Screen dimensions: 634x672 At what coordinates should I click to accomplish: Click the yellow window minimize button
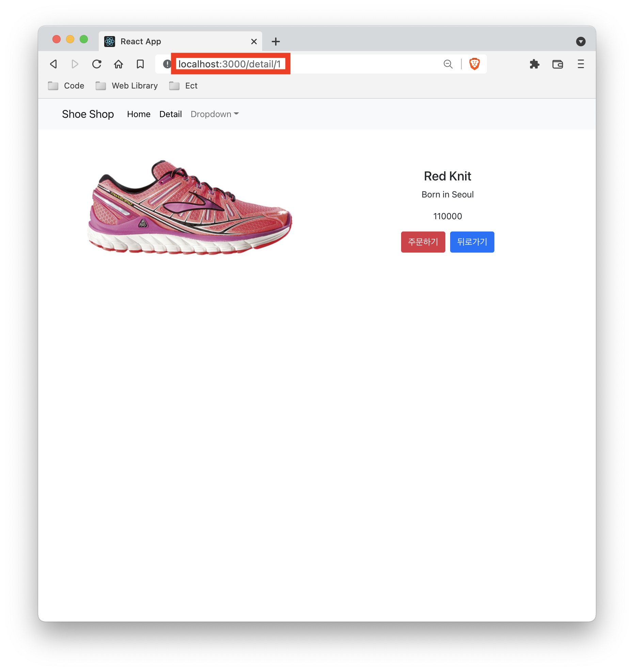[x=70, y=39]
